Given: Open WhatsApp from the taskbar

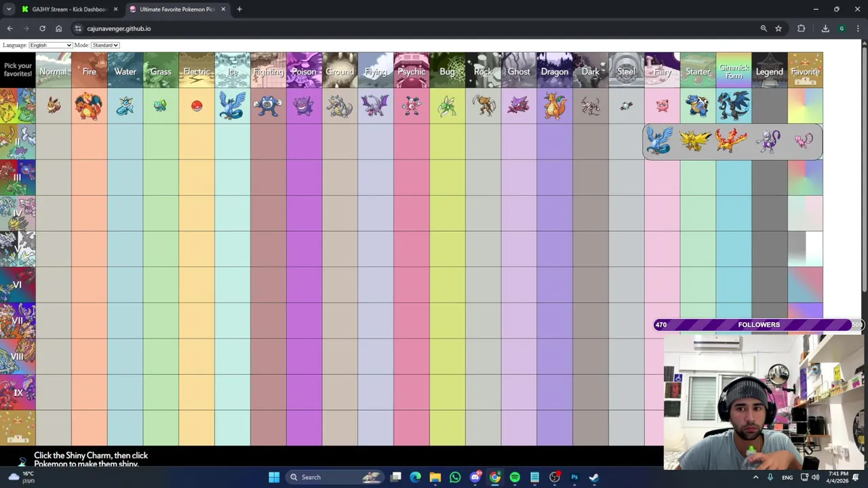Looking at the screenshot, I should 455,477.
